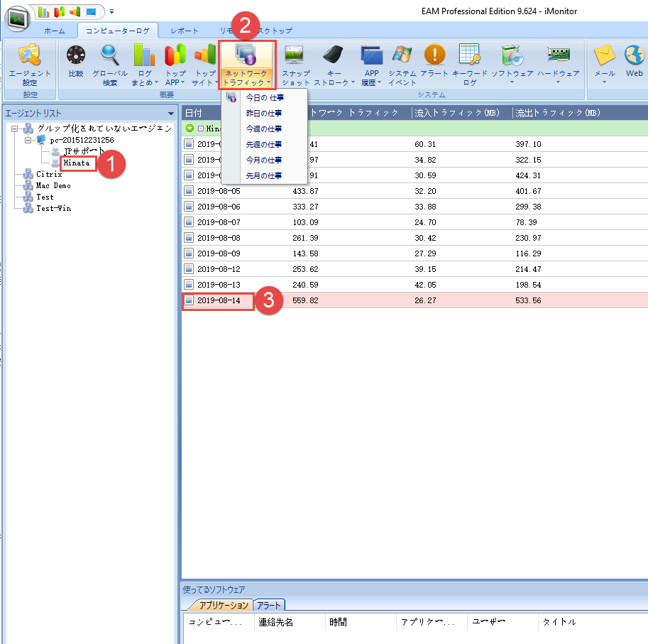Collapse the グループ化されていないエージェント tree node
The width and height of the screenshot is (648, 644).
click(x=14, y=129)
